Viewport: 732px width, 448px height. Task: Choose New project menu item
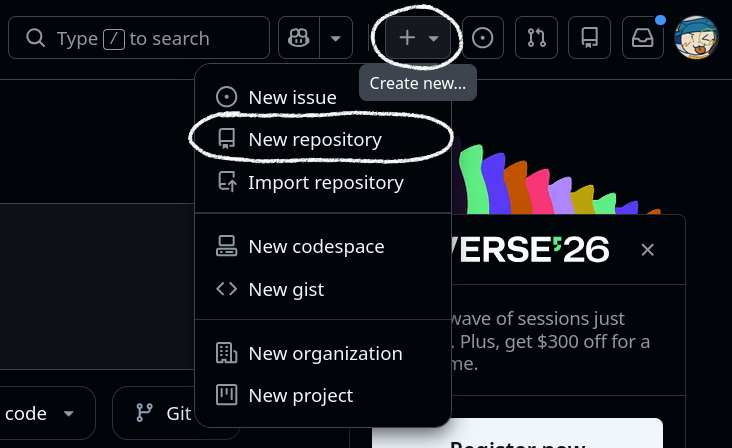(323, 395)
